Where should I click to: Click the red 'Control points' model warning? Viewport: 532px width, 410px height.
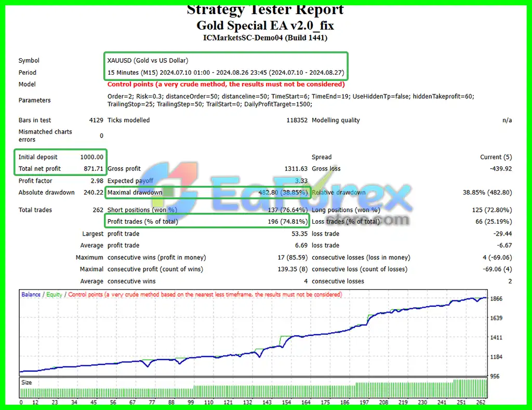(x=226, y=84)
